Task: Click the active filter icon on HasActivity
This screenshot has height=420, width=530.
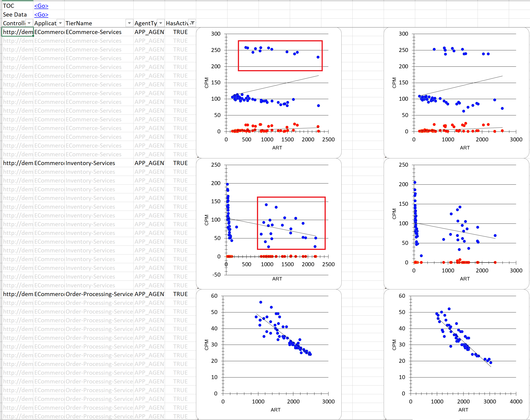Action: (192, 23)
